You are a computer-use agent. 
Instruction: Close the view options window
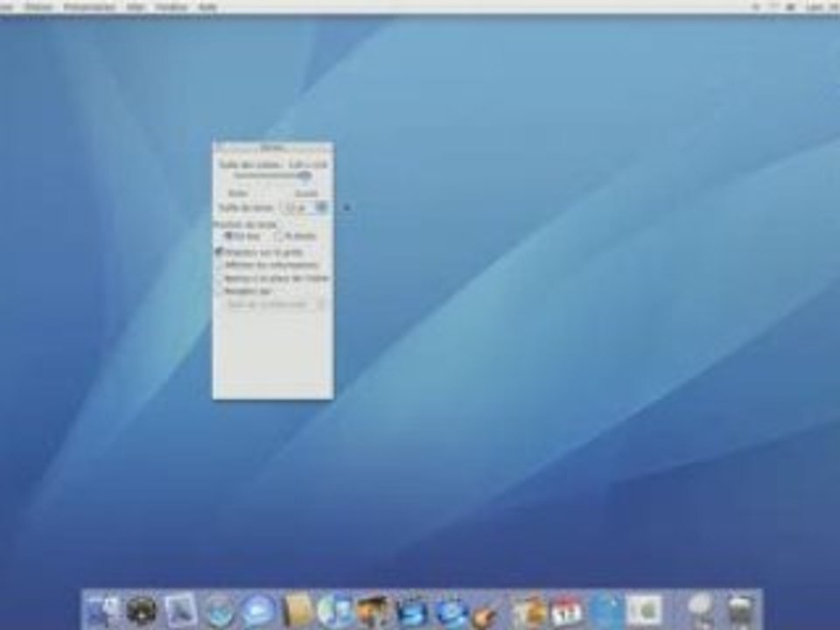coord(220,147)
